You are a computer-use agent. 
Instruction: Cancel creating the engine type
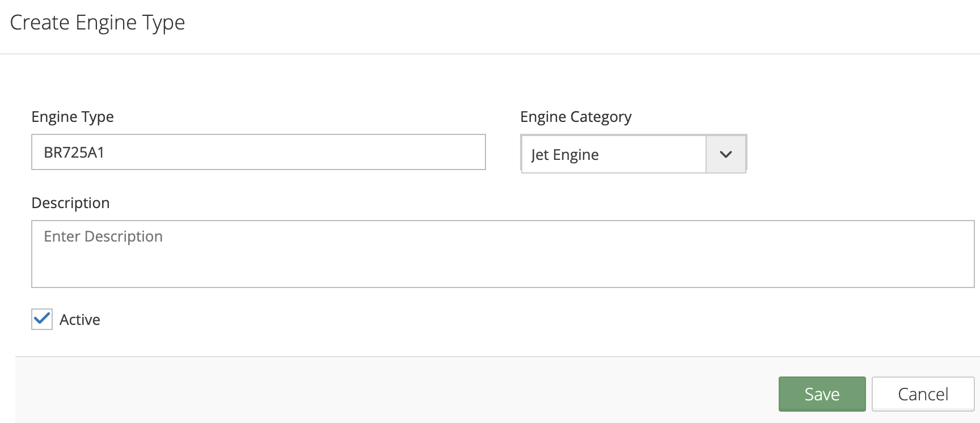coord(923,394)
